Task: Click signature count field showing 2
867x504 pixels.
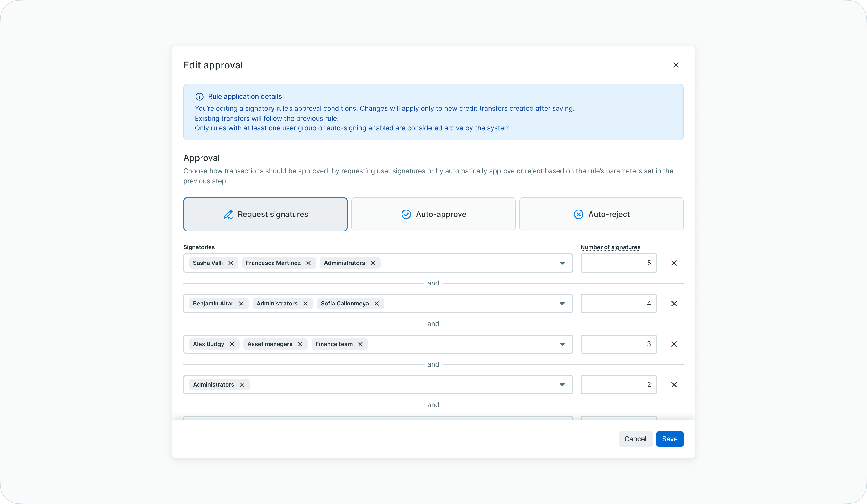Action: [618, 385]
